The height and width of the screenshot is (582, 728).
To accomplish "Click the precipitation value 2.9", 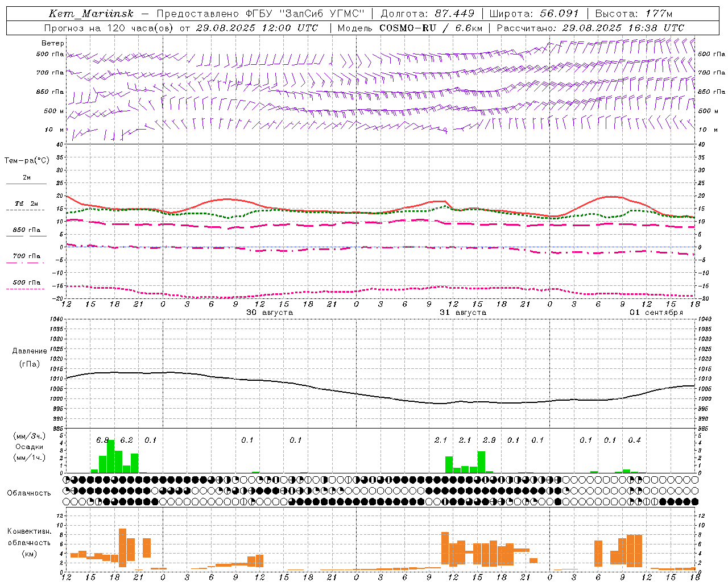I will pos(489,440).
